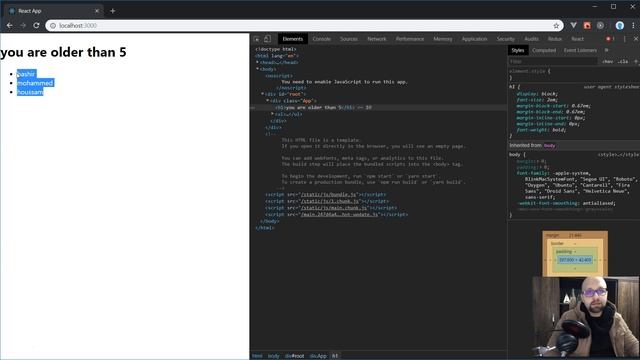Open the /static/js/main.chunk.js script link
Image resolution: width=640 pixels, height=360 pixels.
(x=334, y=208)
